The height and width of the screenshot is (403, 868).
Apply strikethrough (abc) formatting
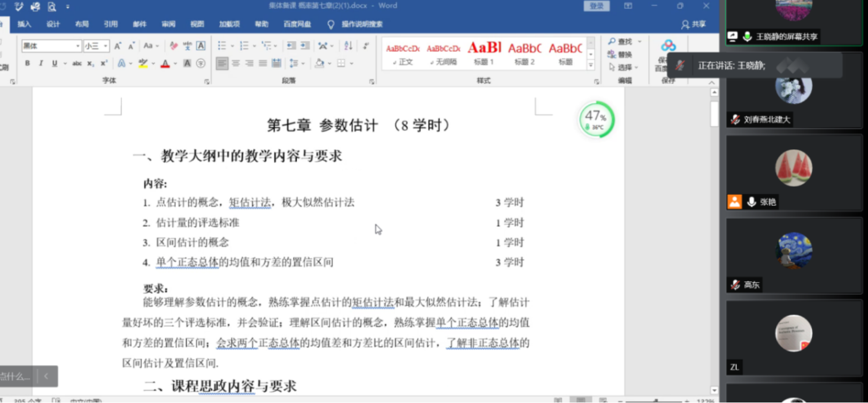tap(77, 64)
